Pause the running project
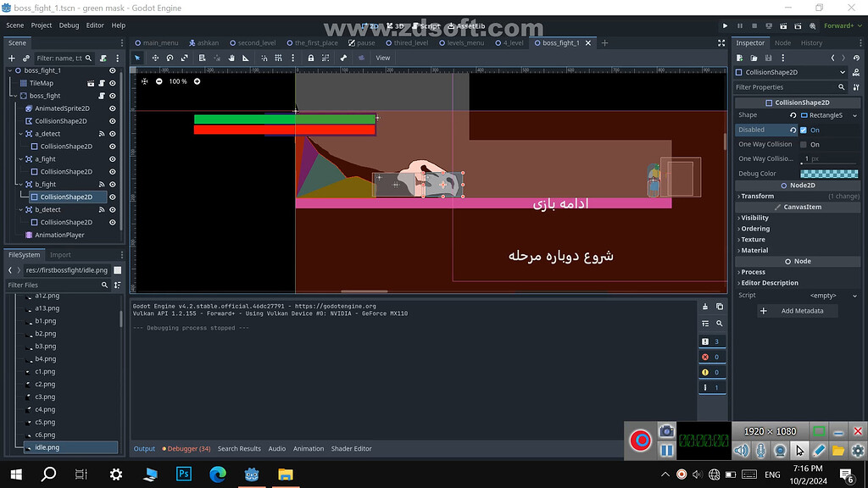This screenshot has height=488, width=868. click(x=739, y=25)
